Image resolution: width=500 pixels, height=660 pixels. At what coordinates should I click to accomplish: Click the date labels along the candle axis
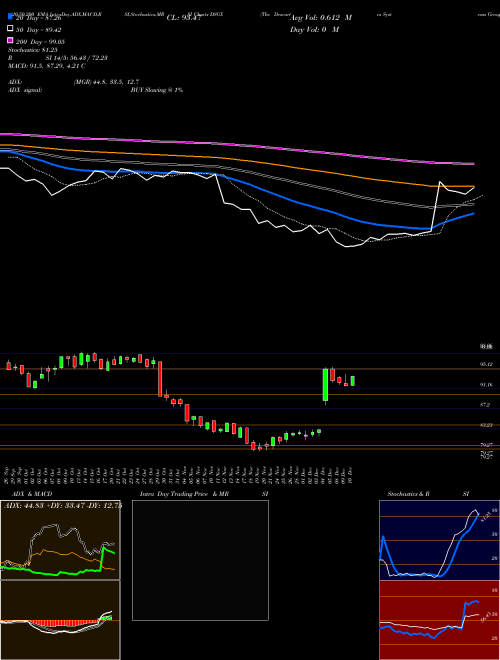coord(180,476)
